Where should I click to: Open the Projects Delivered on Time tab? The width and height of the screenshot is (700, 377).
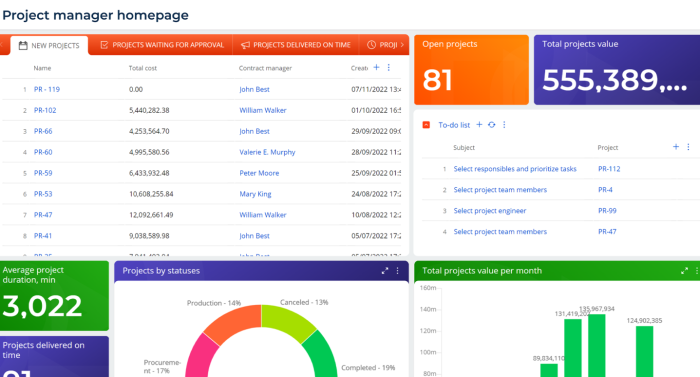296,45
